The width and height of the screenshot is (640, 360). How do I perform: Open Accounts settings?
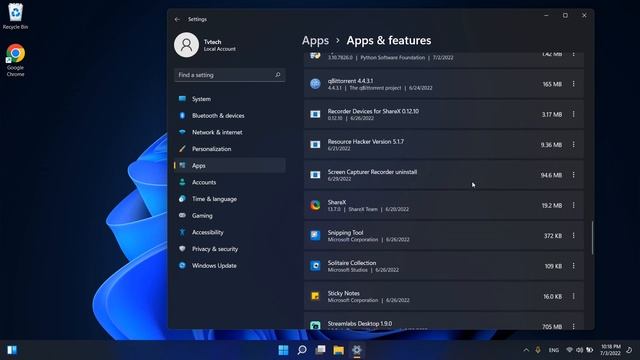tap(230, 182)
